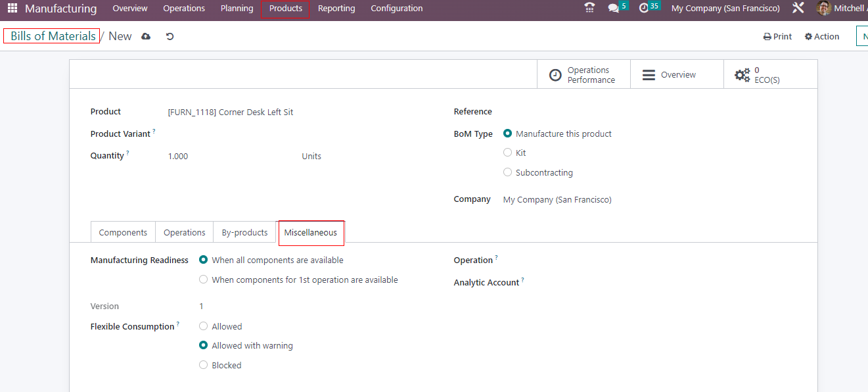868x392 pixels.
Task: Go back to Bills of Materials breadcrumb
Action: tap(53, 36)
